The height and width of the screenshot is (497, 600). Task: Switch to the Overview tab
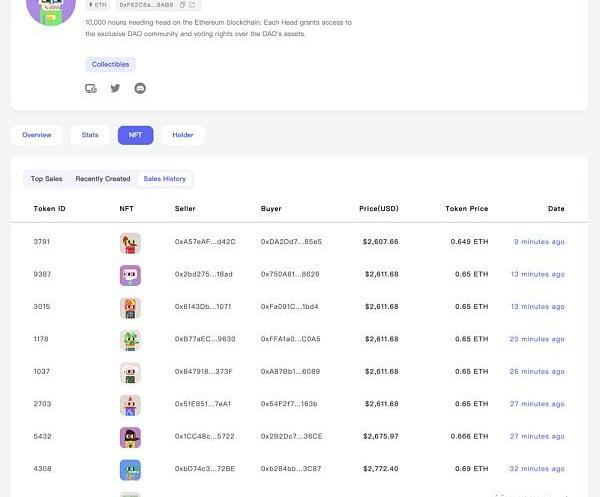37,134
